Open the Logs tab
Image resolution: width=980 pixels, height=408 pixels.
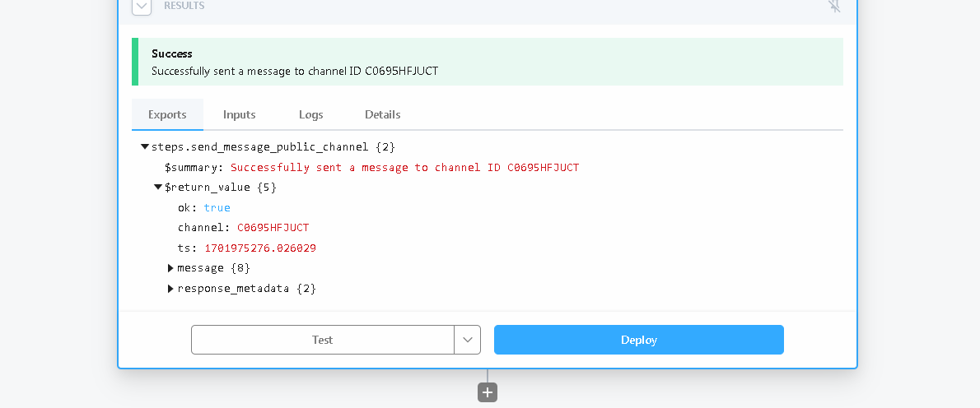[x=310, y=115]
